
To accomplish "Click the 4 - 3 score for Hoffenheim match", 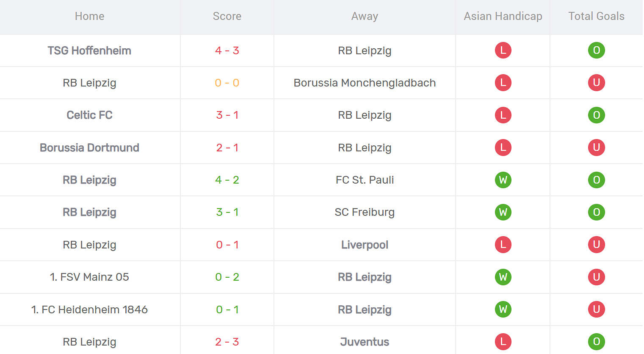I will [227, 50].
